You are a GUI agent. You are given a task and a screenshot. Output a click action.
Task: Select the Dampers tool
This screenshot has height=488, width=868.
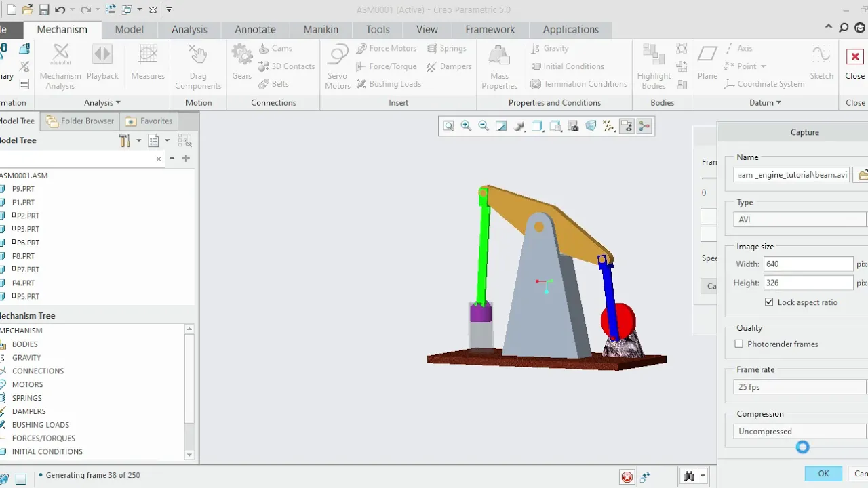point(449,66)
